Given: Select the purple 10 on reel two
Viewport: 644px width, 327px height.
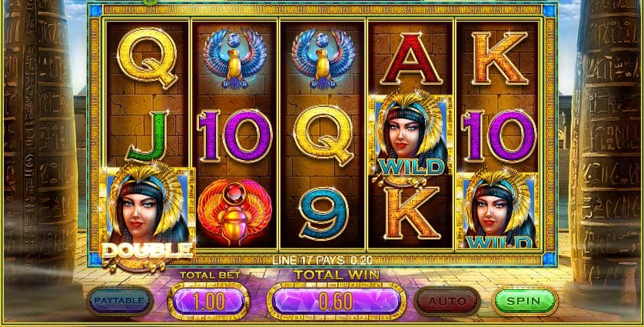Looking at the screenshot, I should pyautogui.click(x=234, y=135).
